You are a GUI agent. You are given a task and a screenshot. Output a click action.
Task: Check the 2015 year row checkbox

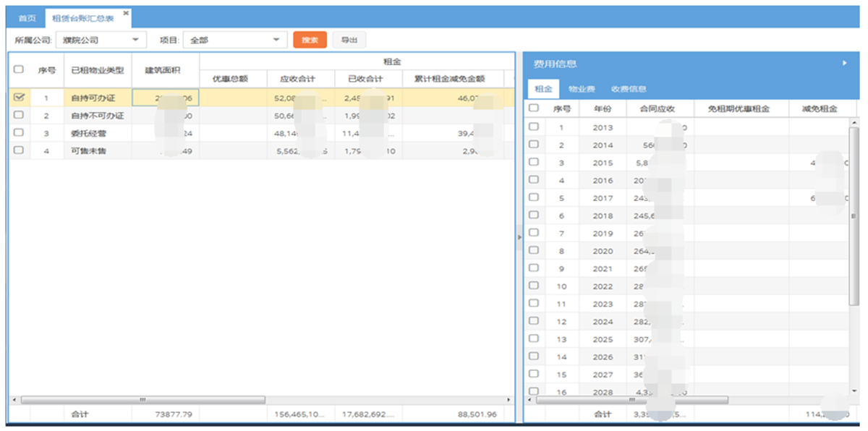point(534,162)
